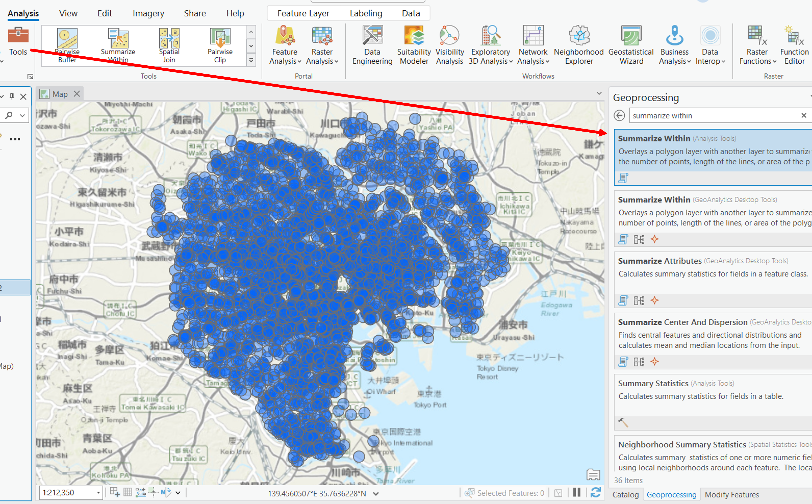Zoom to selected features in the status bar

470,493
